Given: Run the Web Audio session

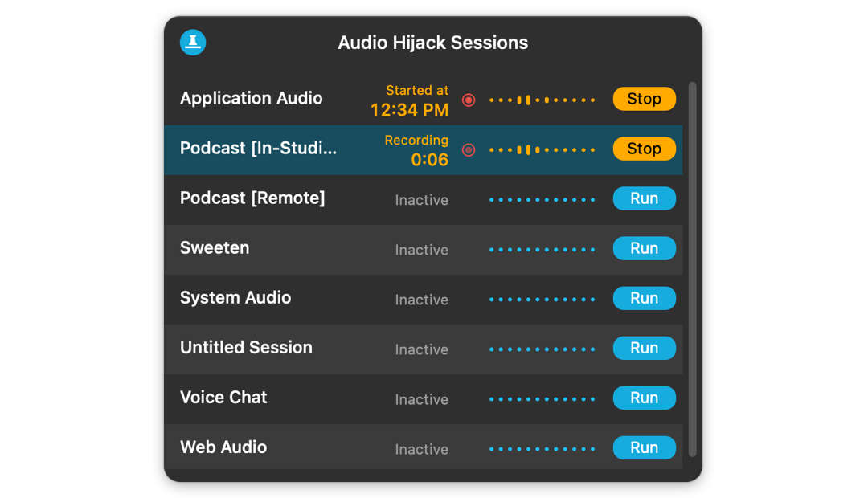Looking at the screenshot, I should 644,447.
